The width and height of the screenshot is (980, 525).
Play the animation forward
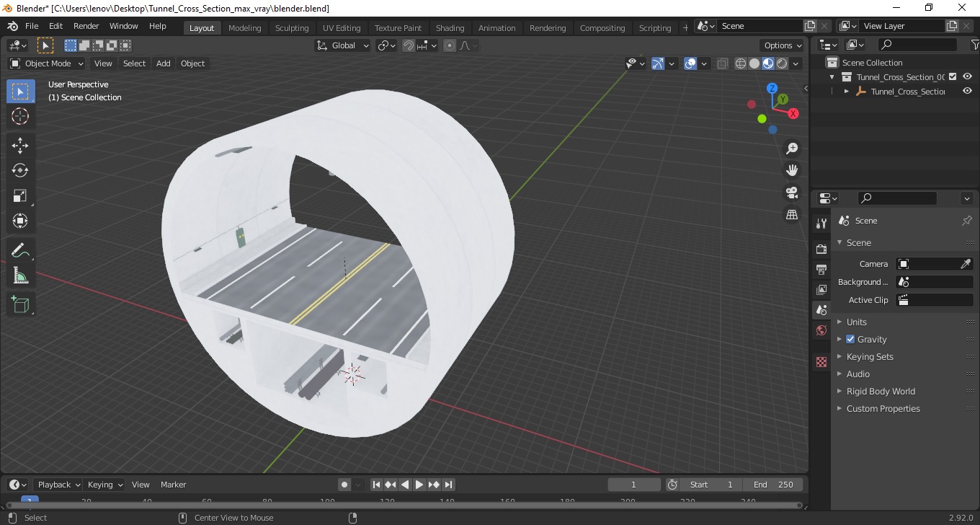tap(419, 485)
